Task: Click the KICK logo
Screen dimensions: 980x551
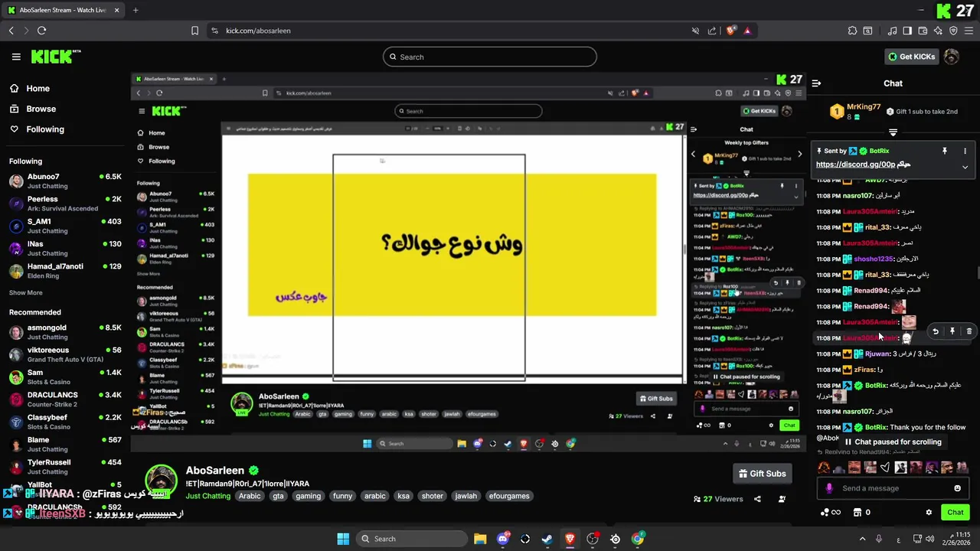Action: [x=55, y=57]
